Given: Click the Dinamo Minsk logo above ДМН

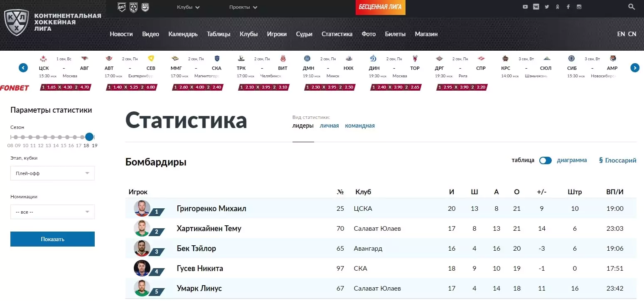Looking at the screenshot, I should pos(307,59).
